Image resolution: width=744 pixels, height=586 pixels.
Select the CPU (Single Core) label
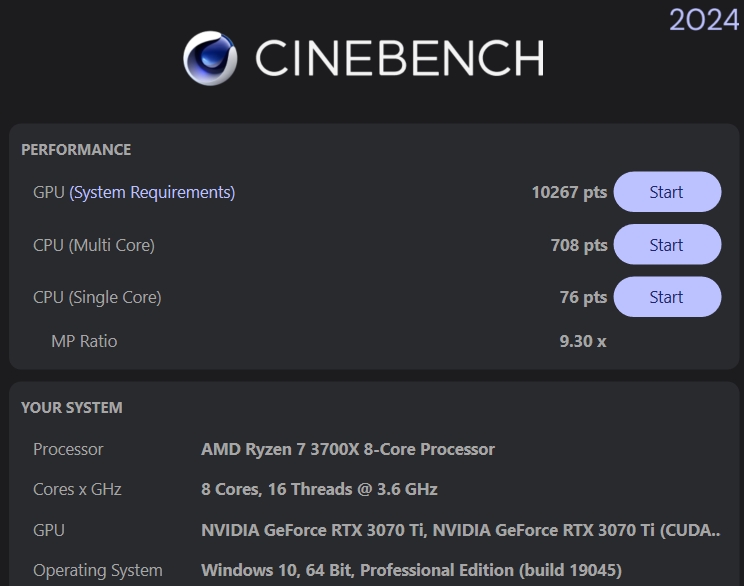point(97,297)
